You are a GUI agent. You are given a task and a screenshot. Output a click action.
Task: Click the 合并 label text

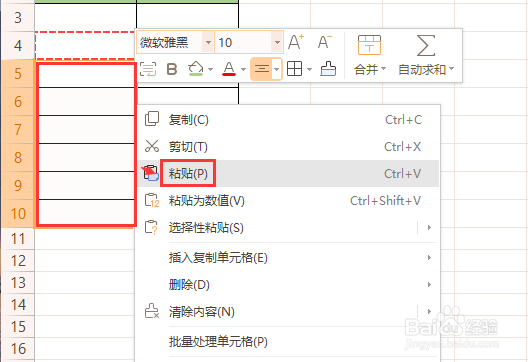[x=366, y=69]
